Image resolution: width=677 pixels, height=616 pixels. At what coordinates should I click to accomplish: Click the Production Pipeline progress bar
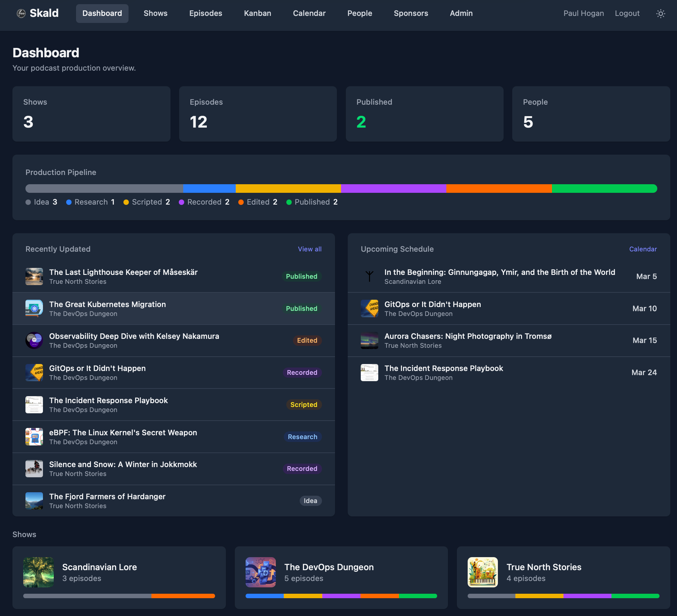[341, 188]
